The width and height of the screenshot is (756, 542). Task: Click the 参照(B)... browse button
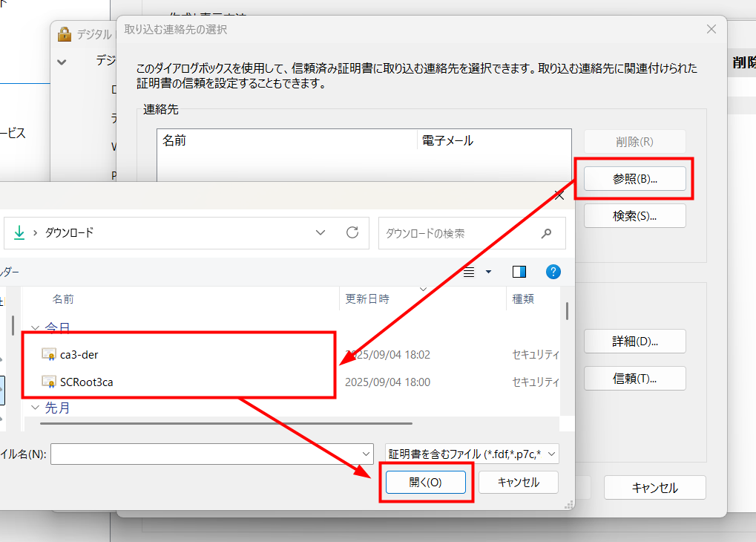coord(634,179)
